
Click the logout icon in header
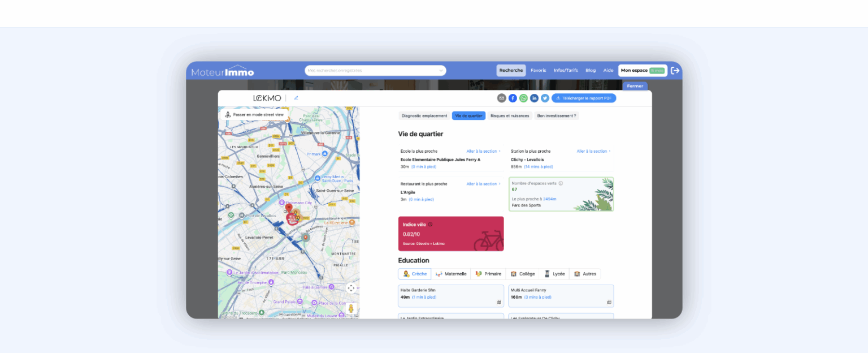pyautogui.click(x=675, y=71)
